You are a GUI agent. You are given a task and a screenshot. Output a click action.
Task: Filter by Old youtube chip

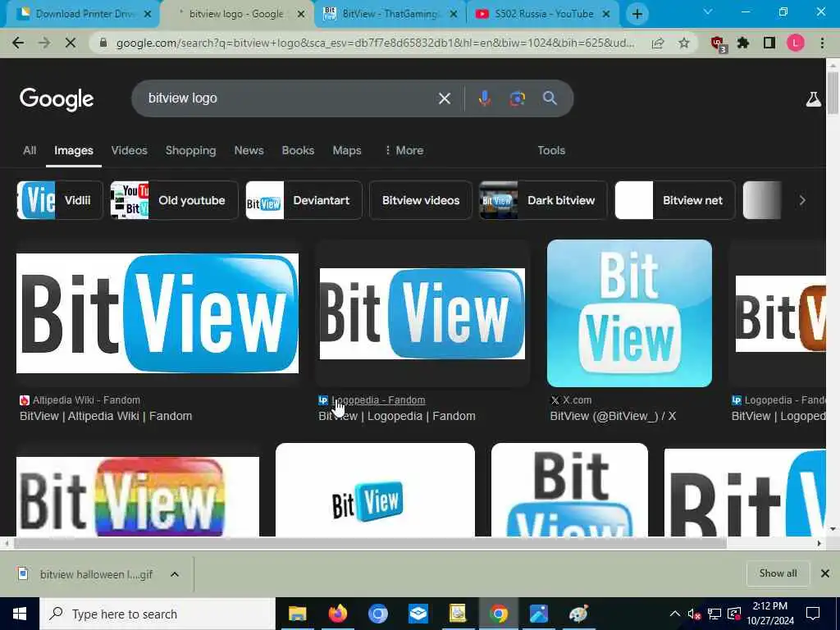coord(174,200)
